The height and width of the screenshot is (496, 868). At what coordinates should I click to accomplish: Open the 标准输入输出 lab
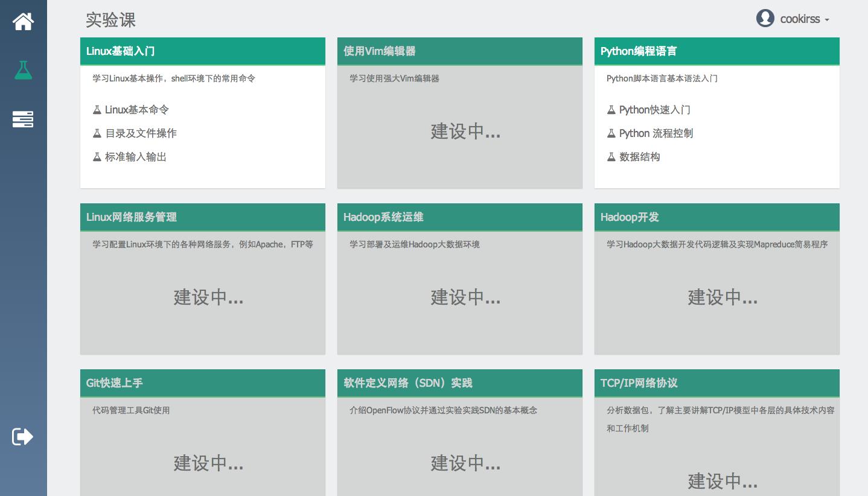pos(136,157)
